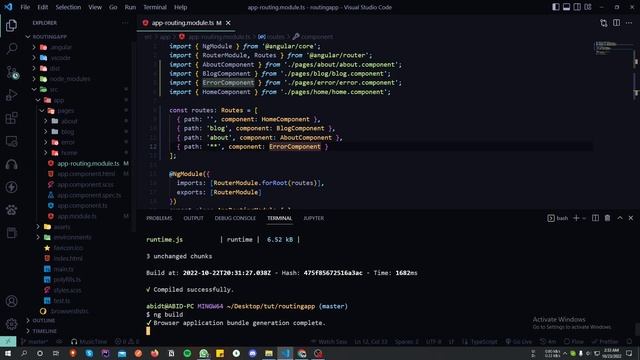Split the terminal panel
The height and width of the screenshot is (360, 640).
(596, 218)
